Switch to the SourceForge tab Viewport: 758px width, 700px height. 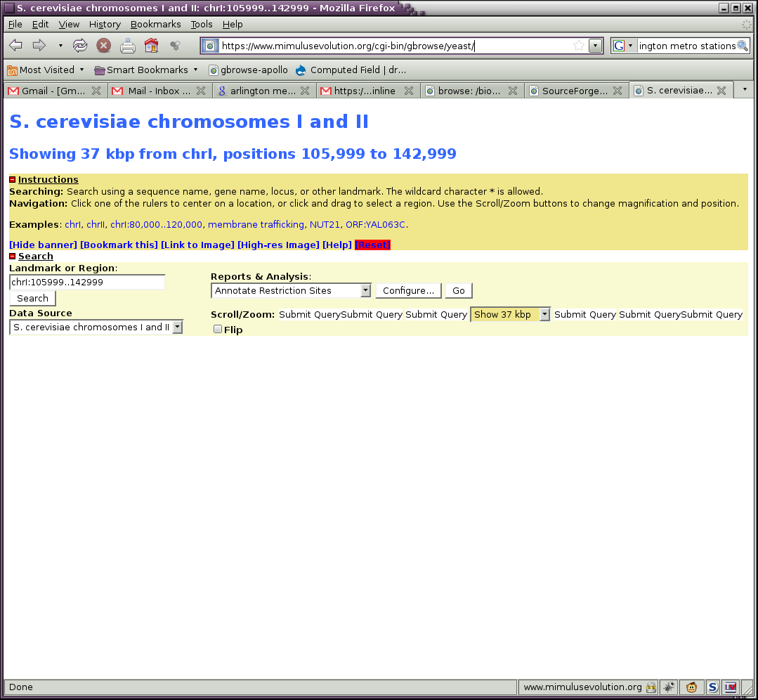[x=574, y=91]
